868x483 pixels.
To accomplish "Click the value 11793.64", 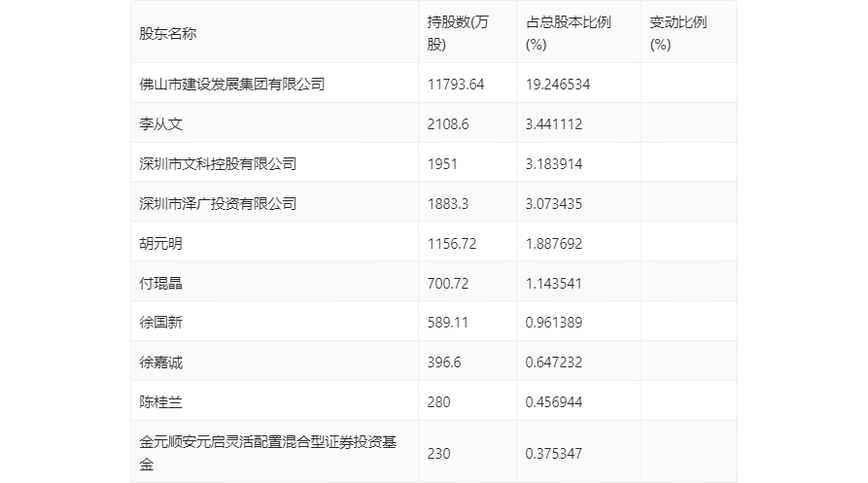I will coord(456,85).
